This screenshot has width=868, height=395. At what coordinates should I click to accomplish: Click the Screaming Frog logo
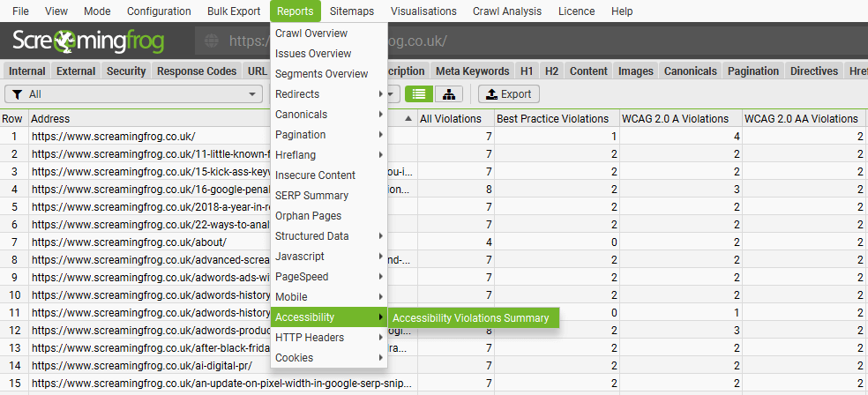pos(88,41)
